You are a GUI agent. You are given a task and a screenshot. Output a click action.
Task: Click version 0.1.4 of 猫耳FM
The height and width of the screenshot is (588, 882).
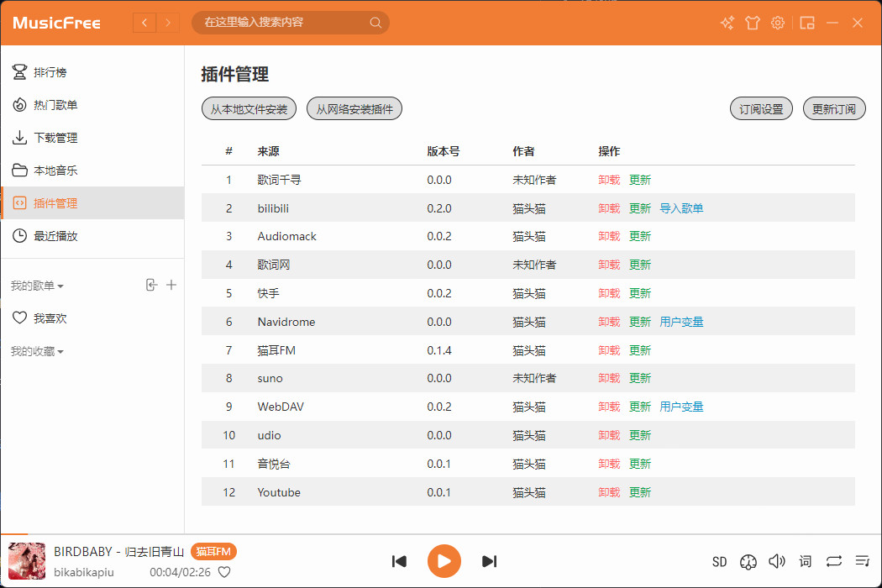tap(439, 350)
